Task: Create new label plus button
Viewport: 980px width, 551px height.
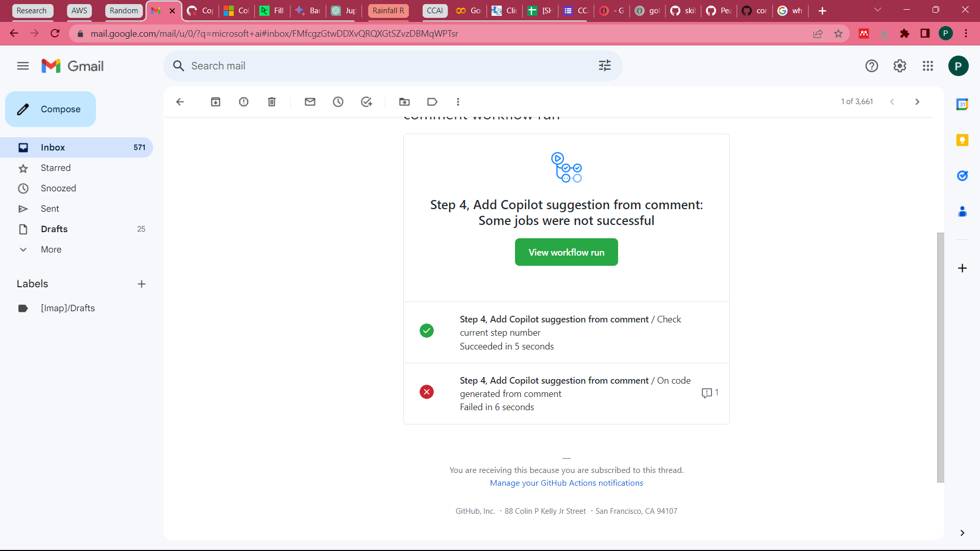Action: coord(142,284)
